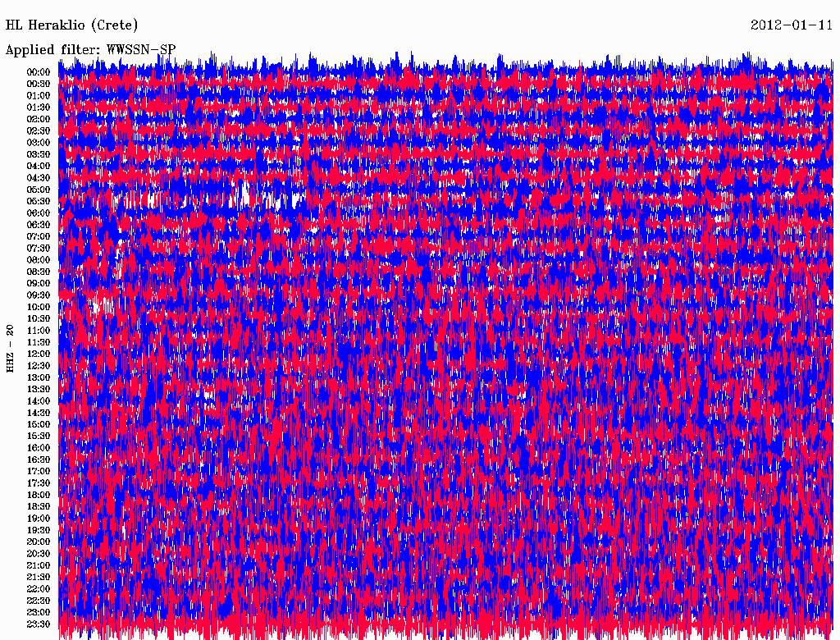840x640 pixels.
Task: Select the 06:00 time label
Action: [39, 213]
